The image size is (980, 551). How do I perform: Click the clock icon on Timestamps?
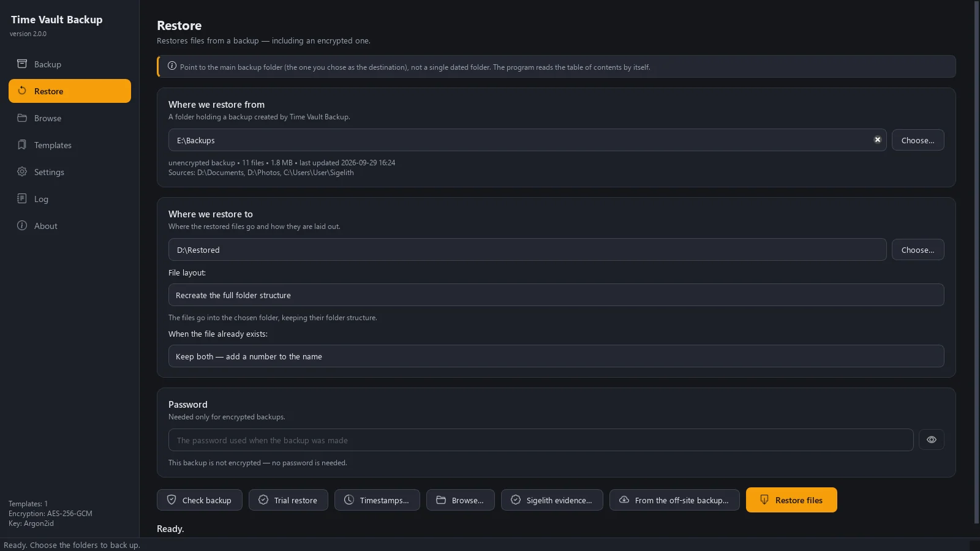[x=349, y=500]
